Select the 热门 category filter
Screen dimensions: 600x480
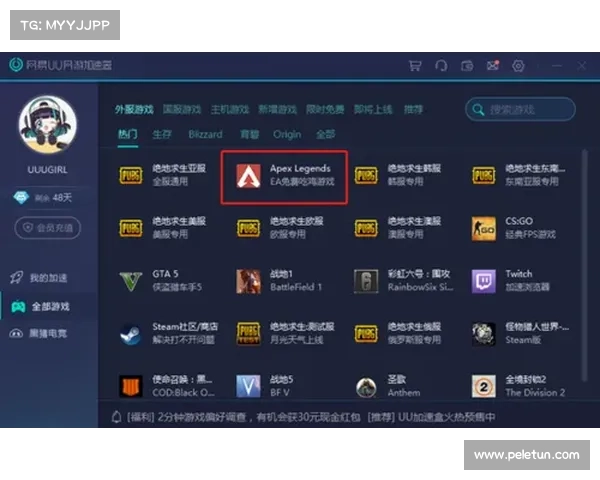[x=127, y=134]
